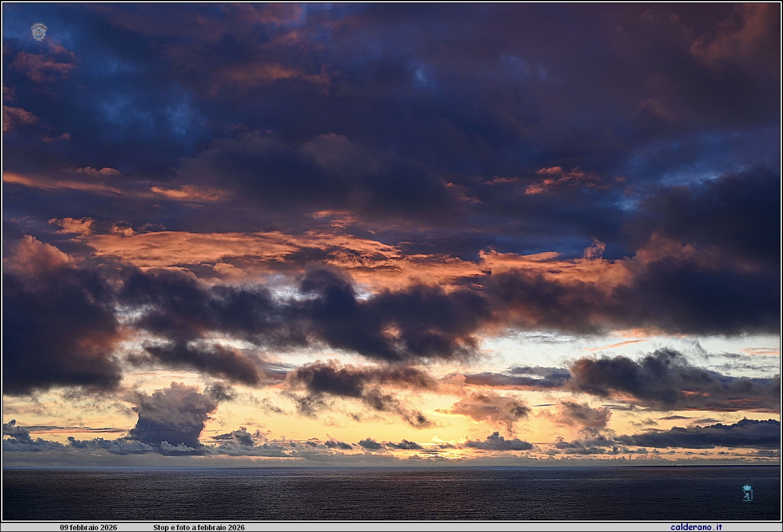Image resolution: width=783 pixels, height=532 pixels.
Task: Click the crest emblem in top-left corner
Action: (39, 31)
